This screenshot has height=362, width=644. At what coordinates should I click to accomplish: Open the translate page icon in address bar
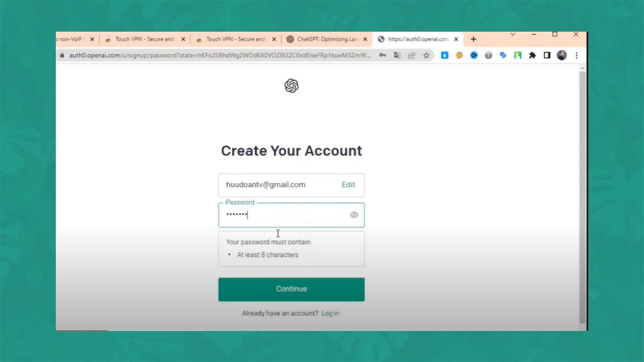pos(397,55)
